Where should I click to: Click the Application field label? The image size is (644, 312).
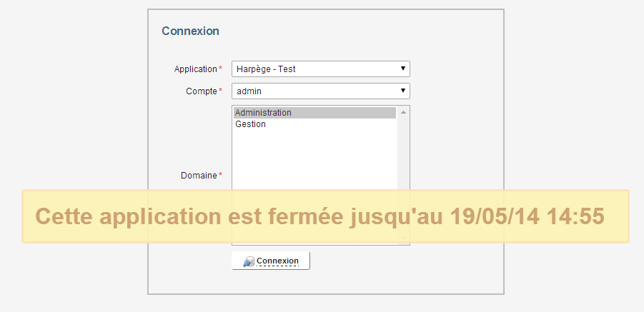click(x=195, y=69)
